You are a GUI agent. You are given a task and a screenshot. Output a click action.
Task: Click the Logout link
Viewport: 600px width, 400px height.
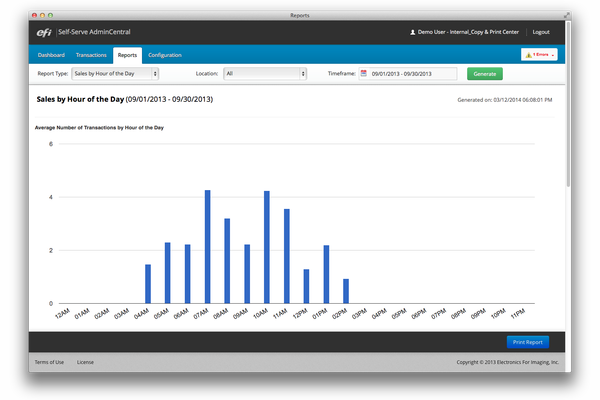pos(541,32)
